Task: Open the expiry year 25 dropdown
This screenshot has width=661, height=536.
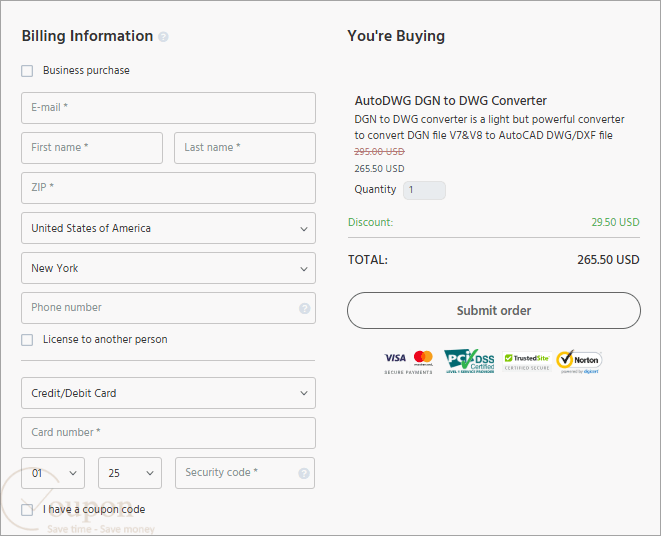Action: pos(130,473)
